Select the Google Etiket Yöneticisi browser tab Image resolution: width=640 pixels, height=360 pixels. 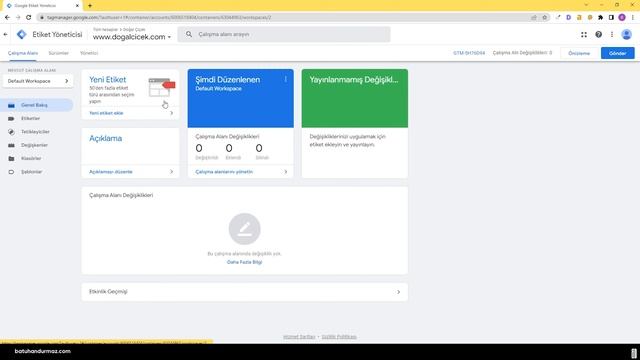(41, 6)
